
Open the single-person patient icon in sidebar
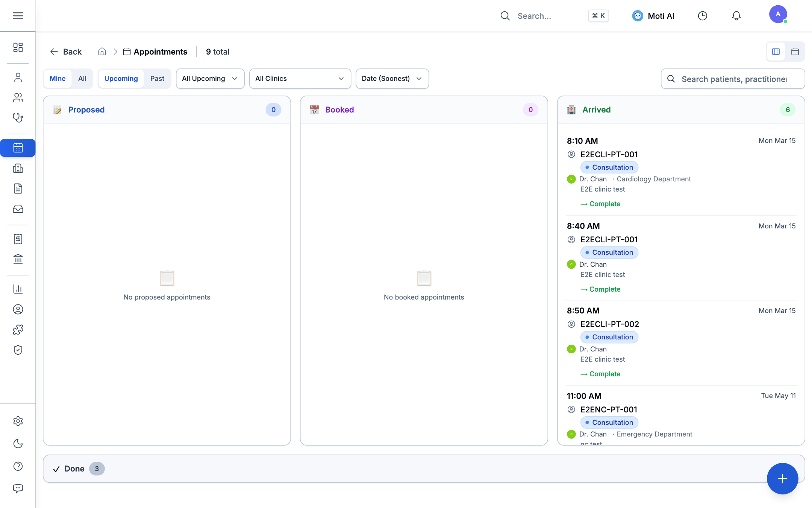click(18, 78)
